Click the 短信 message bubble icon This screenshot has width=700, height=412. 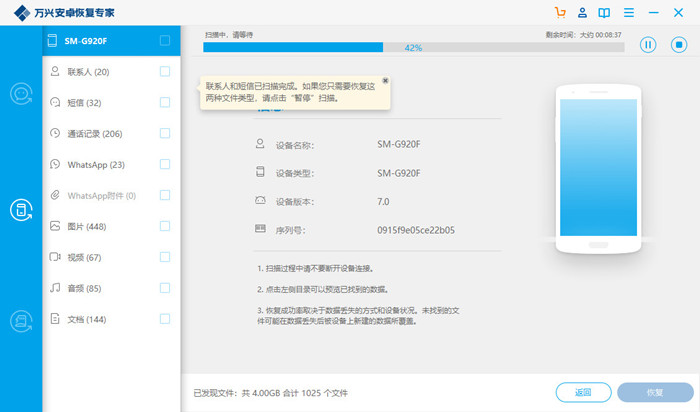pyautogui.click(x=55, y=102)
